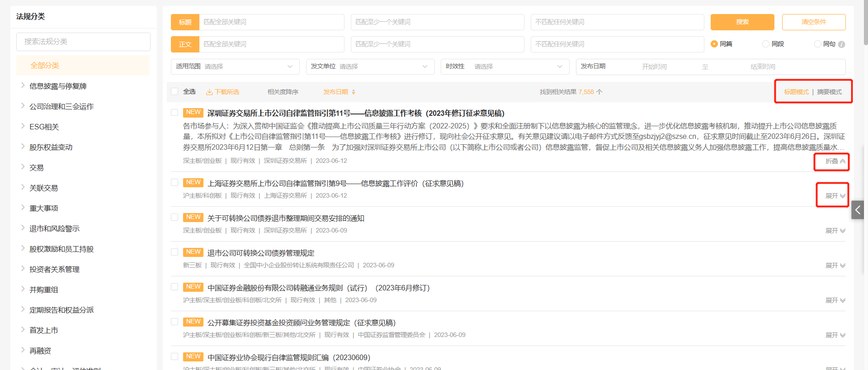This screenshot has width=868, height=370.
Task: Expand the 公开募集证券投资基金 result with 展开
Action: tap(835, 335)
